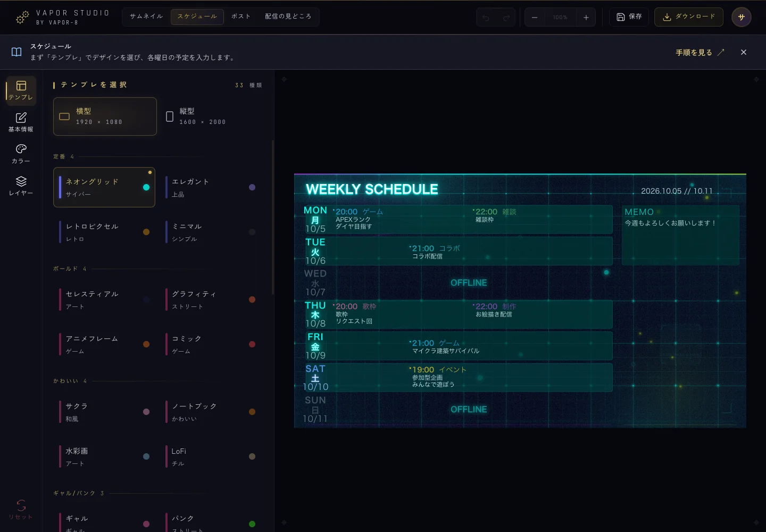Click the ダウンロード button
Image resolution: width=766 pixels, height=532 pixels.
pos(689,17)
